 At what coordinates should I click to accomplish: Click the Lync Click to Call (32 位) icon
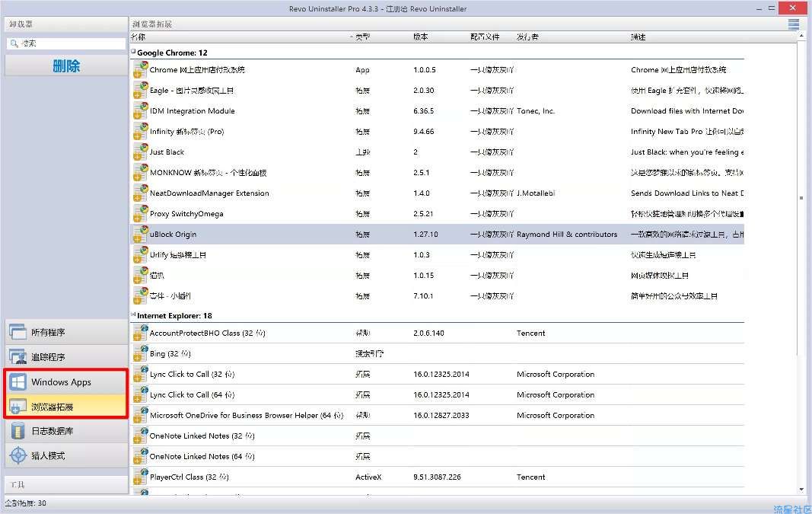click(140, 374)
